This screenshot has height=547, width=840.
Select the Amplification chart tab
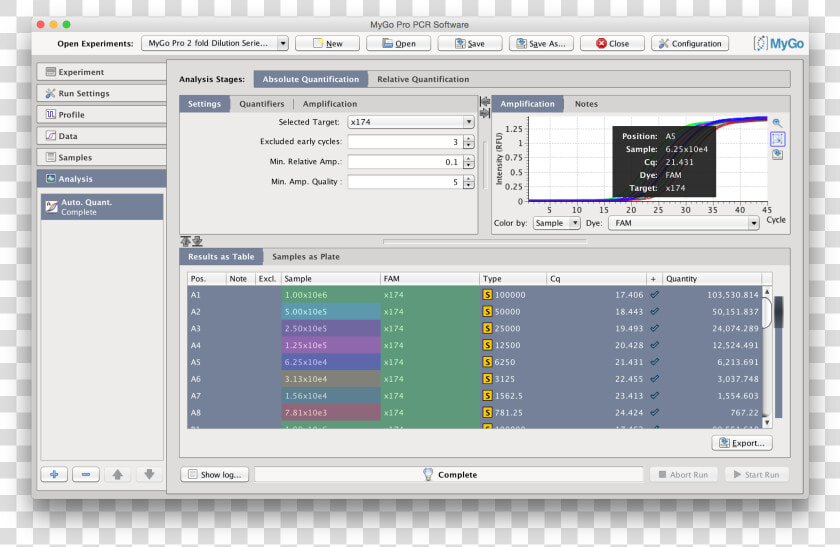click(528, 104)
